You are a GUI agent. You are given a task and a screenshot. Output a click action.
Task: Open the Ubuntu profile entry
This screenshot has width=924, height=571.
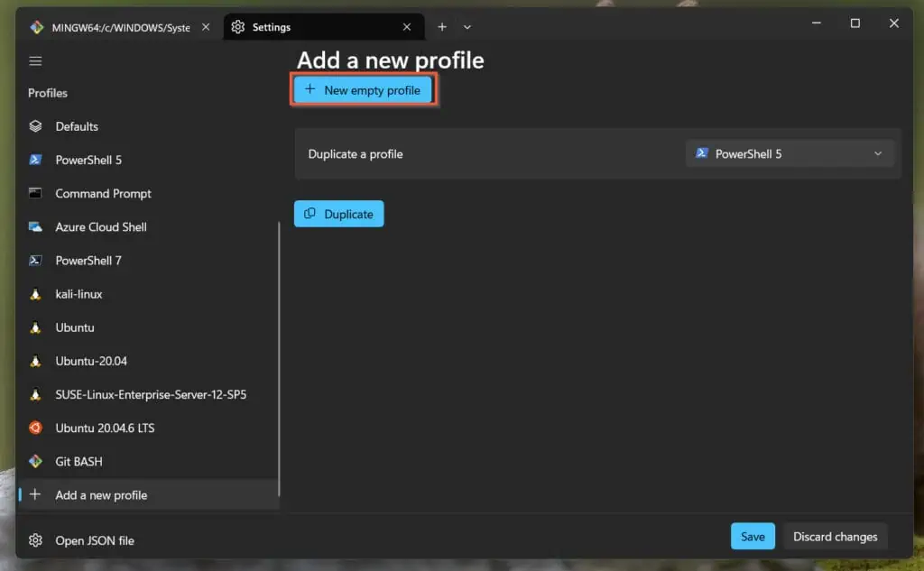pos(149,327)
